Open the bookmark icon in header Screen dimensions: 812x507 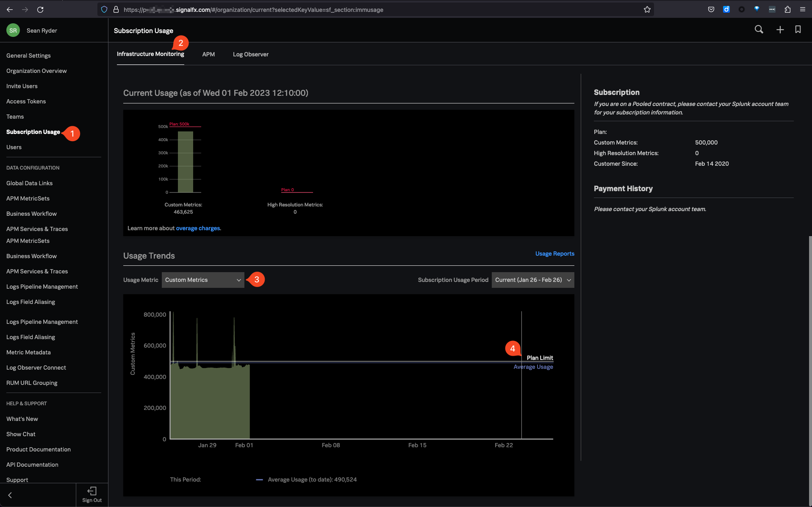[x=798, y=30]
